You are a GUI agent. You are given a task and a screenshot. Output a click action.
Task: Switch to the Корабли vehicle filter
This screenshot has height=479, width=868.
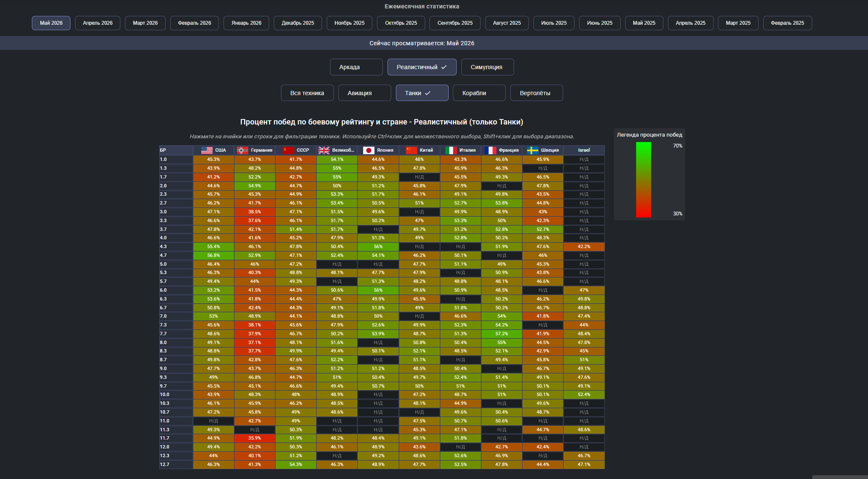click(479, 93)
